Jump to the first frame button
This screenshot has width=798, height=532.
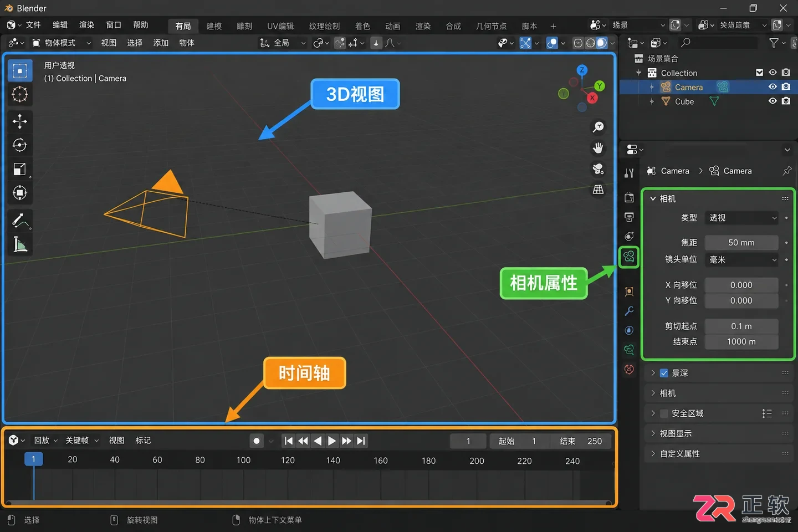289,441
